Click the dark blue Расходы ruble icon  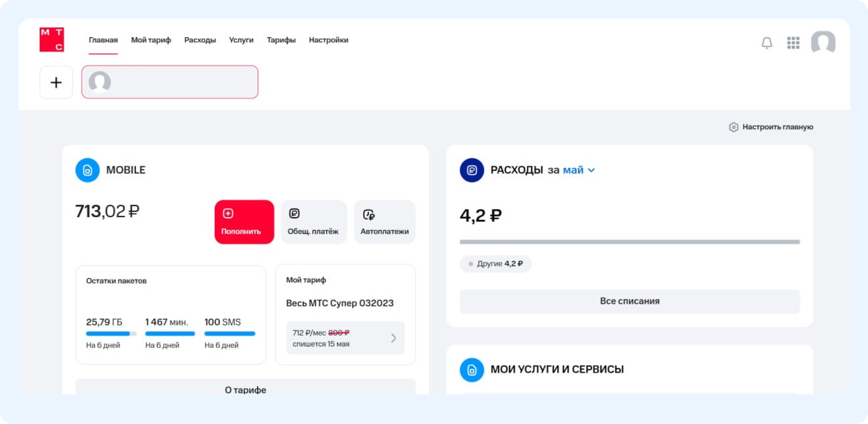click(x=472, y=170)
